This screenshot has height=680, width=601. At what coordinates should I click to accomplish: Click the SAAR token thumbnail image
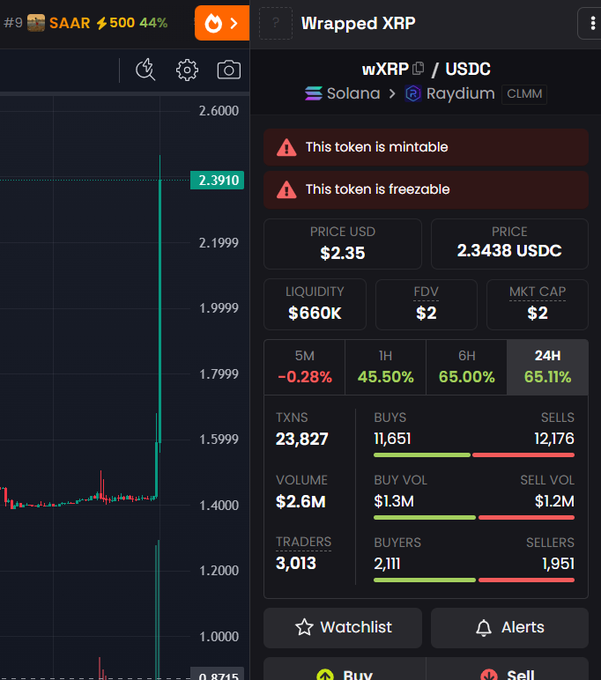pyautogui.click(x=36, y=23)
